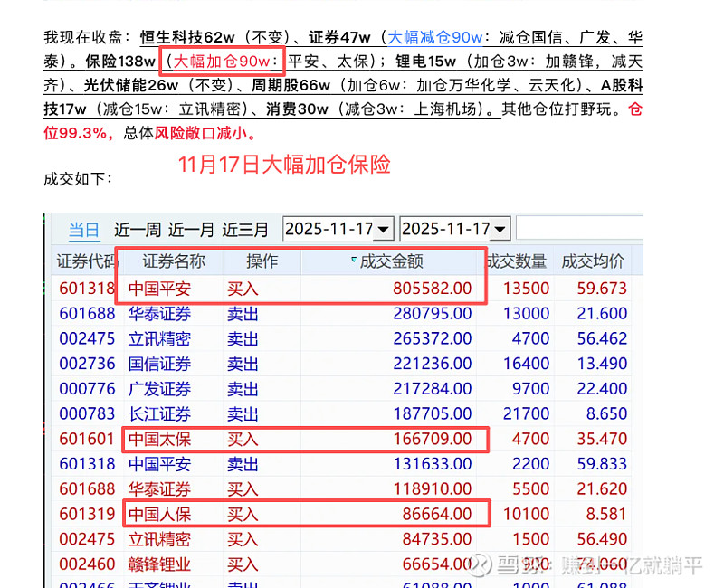This screenshot has height=588, width=724.
Task: Click amount 131633.00 in 中国平安 sell row
Action: tap(433, 464)
